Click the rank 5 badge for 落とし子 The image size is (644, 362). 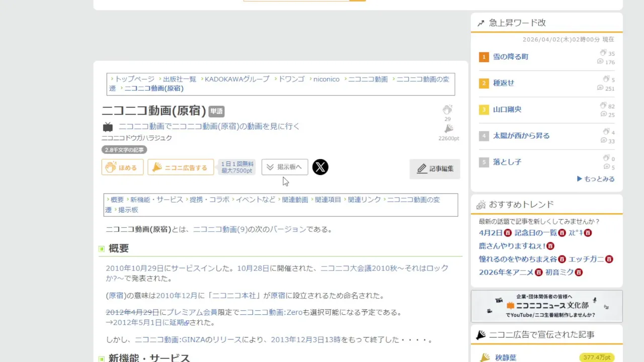[484, 162]
